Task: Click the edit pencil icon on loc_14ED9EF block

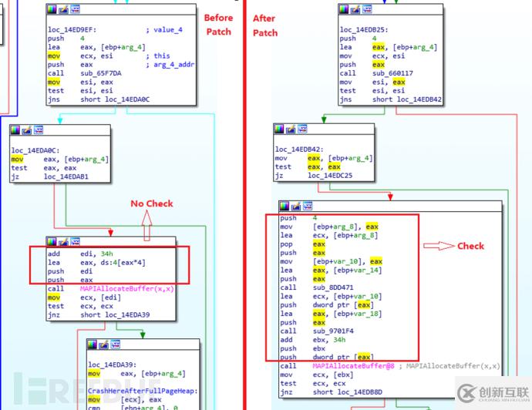Action: click(x=63, y=9)
